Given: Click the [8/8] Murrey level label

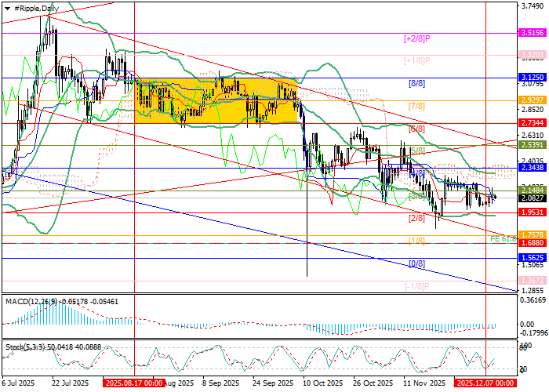Looking at the screenshot, I should point(416,83).
